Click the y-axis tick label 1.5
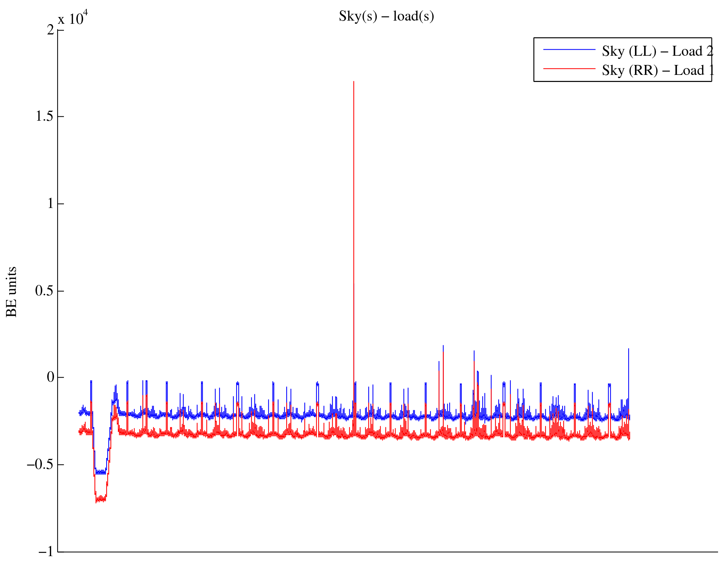Viewport: 728px width, 565px height. (45, 116)
